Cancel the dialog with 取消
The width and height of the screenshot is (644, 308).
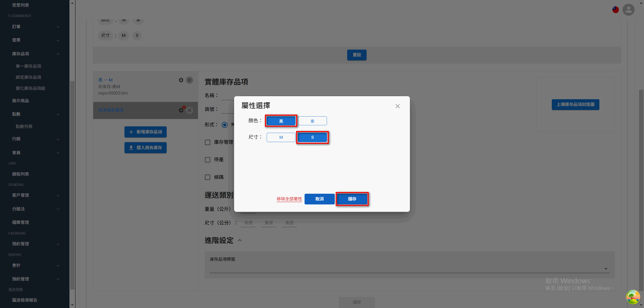[319, 199]
